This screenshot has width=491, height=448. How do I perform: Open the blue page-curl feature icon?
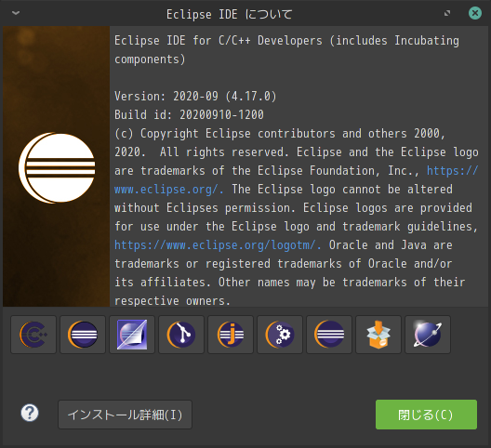132,335
